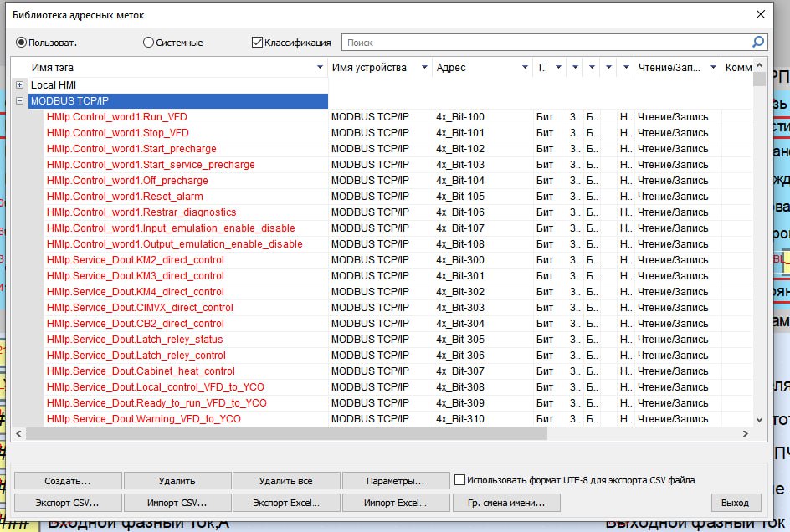Viewport: 790px width, 532px height.
Task: Click the Комм column header
Action: tap(738, 68)
